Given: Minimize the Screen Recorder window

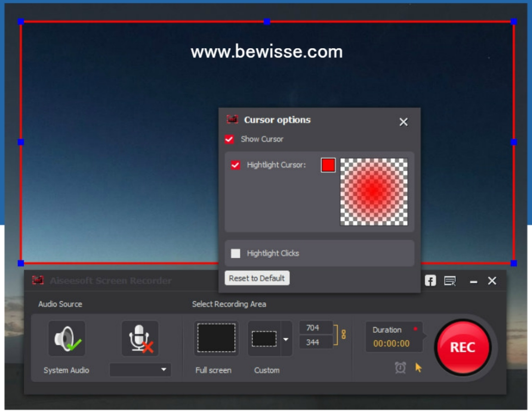Looking at the screenshot, I should pos(473,282).
